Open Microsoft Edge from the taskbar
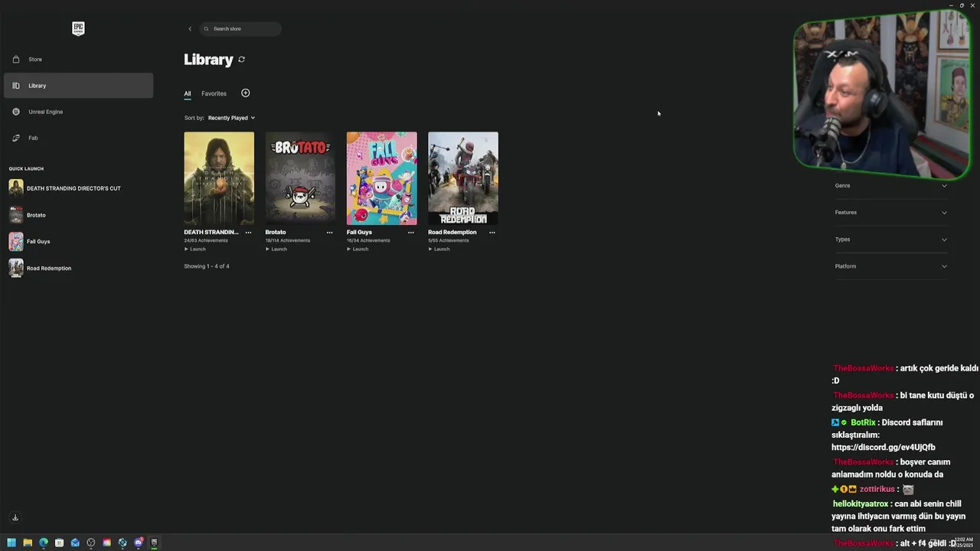 point(44,543)
